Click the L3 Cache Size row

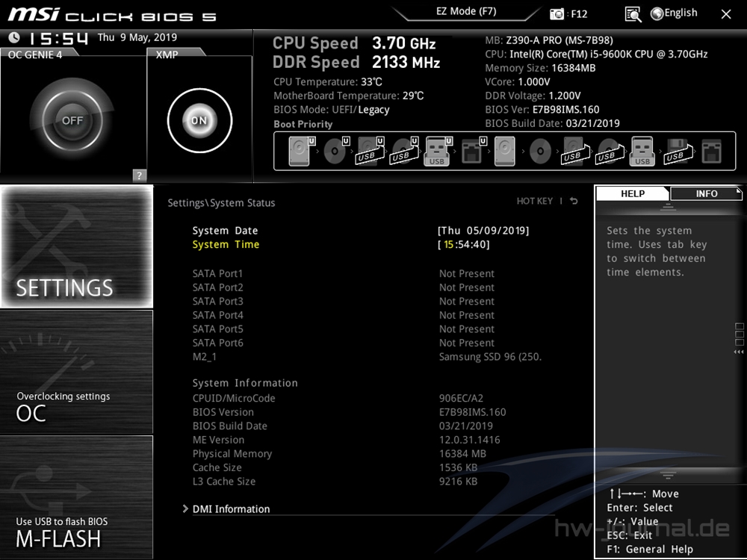tap(335, 481)
